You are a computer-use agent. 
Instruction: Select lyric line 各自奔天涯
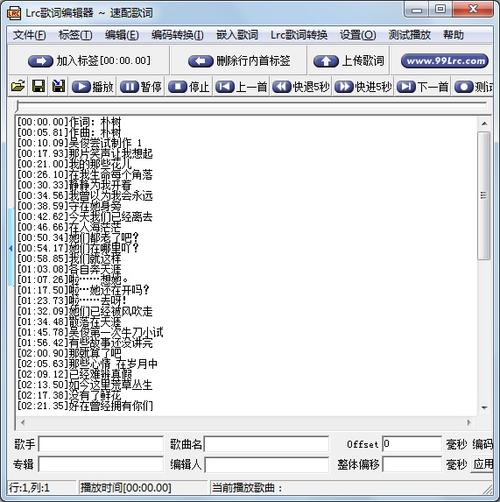pos(69,269)
